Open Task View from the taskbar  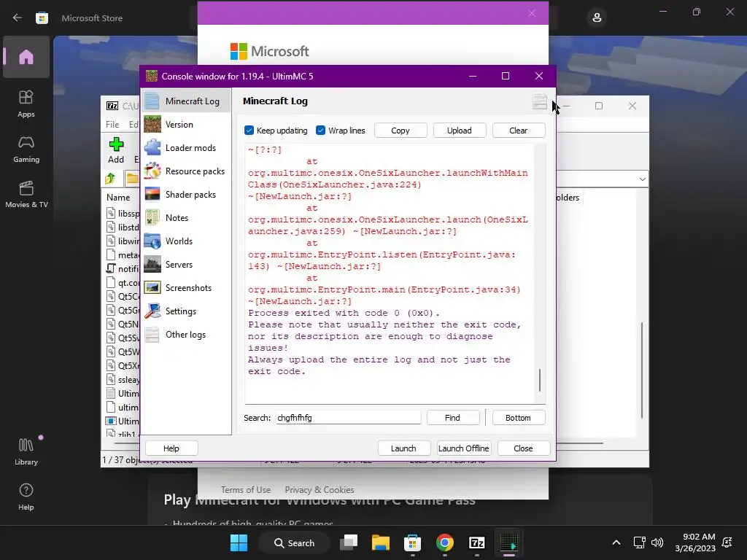pos(349,542)
